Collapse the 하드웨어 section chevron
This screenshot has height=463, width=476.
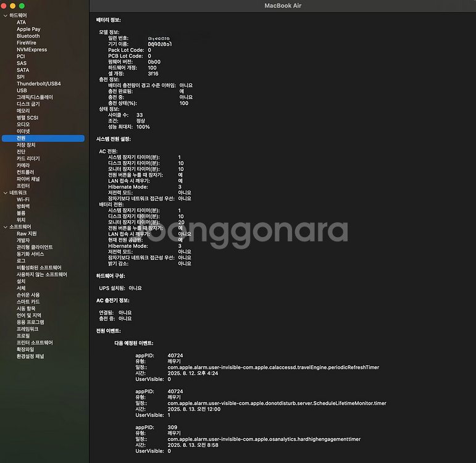(5, 15)
